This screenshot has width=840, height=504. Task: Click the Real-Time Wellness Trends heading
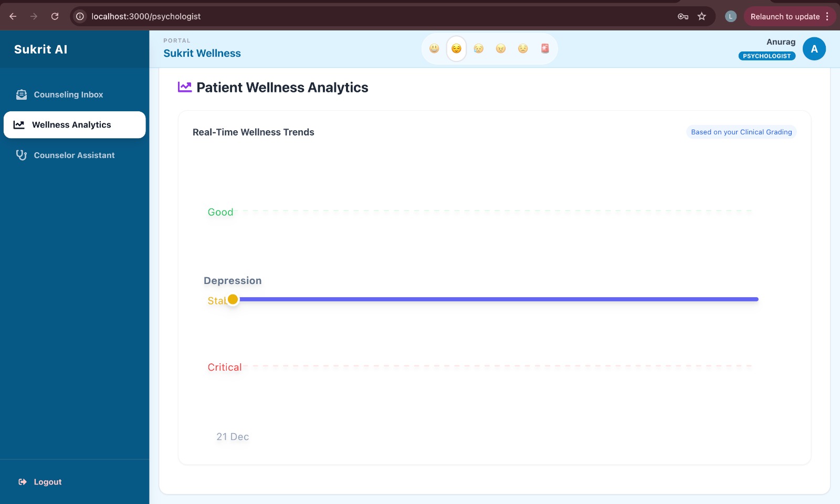click(254, 132)
